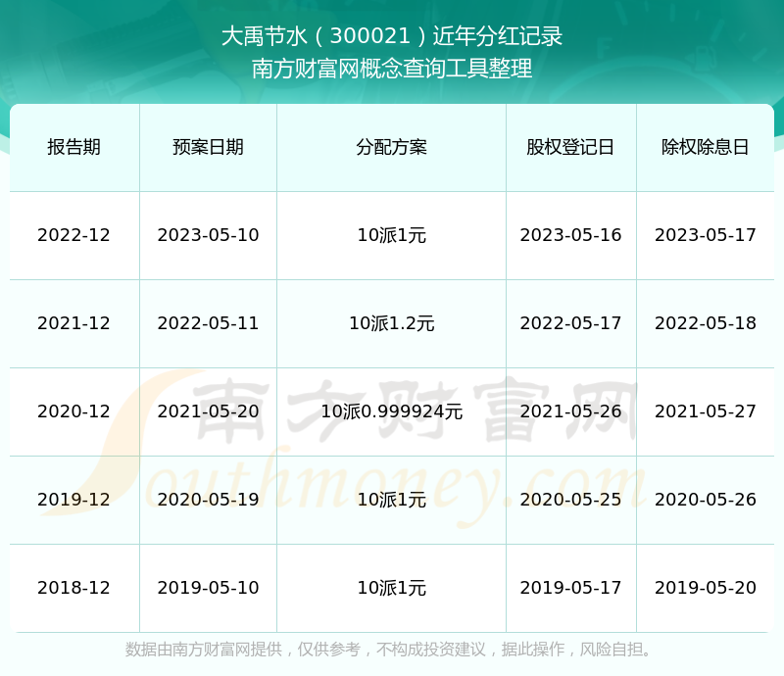The width and height of the screenshot is (784, 676).
Task: Click the 2023-05-16 registration date cell
Action: pos(570,235)
